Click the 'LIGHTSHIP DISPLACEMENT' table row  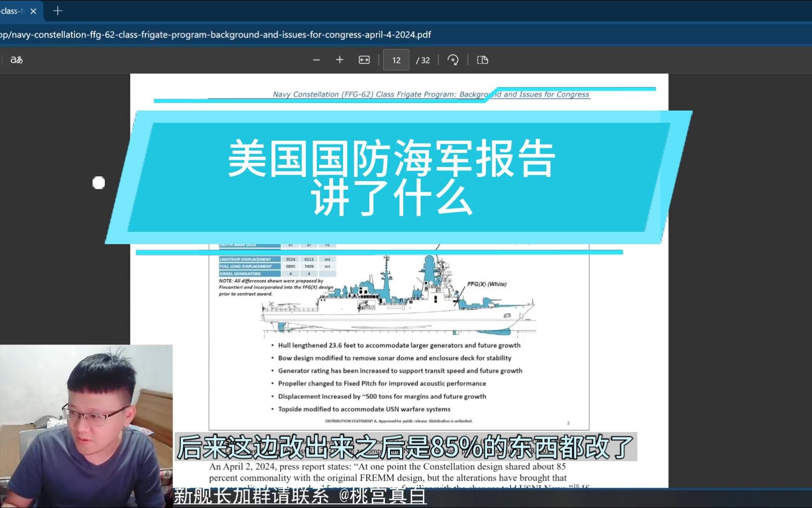click(278, 259)
